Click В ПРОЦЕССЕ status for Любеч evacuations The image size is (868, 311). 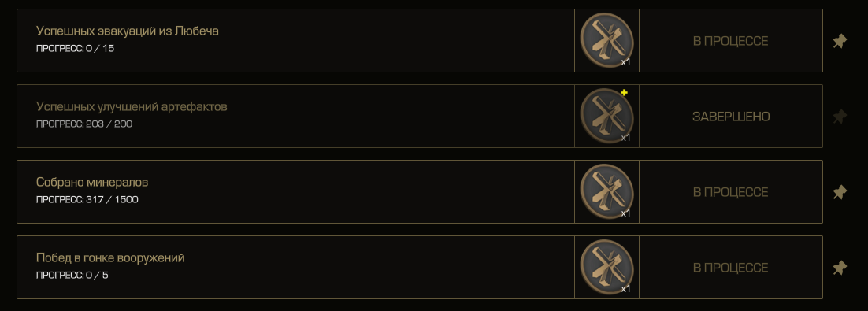[x=731, y=41]
